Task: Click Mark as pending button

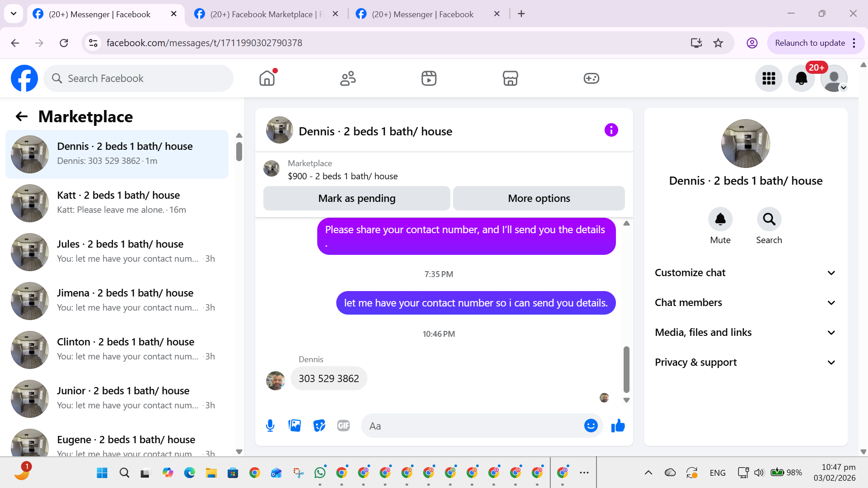Action: tap(357, 198)
